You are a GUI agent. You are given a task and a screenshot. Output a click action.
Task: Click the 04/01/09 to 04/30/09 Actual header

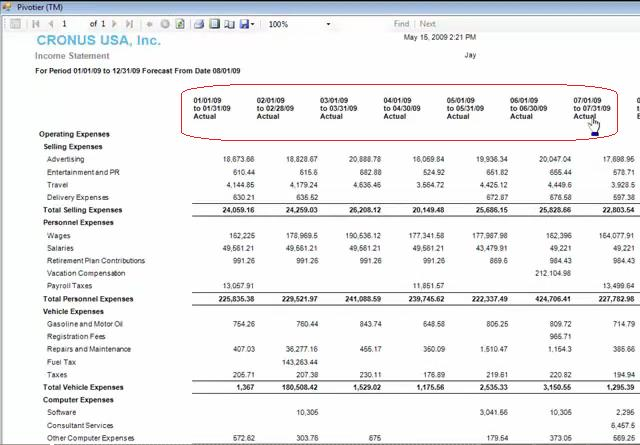tap(402, 108)
